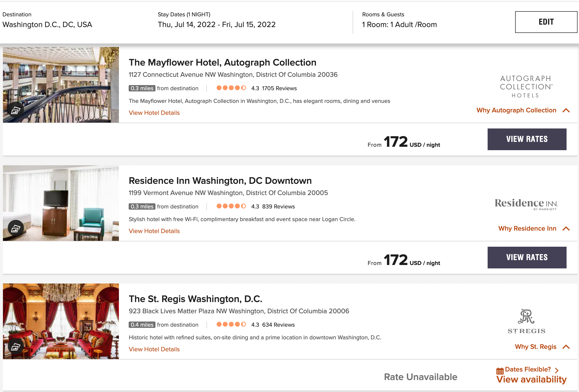Open View Hotel Details for Mayflower Hotel
Screen dimensions: 579x392
[154, 113]
